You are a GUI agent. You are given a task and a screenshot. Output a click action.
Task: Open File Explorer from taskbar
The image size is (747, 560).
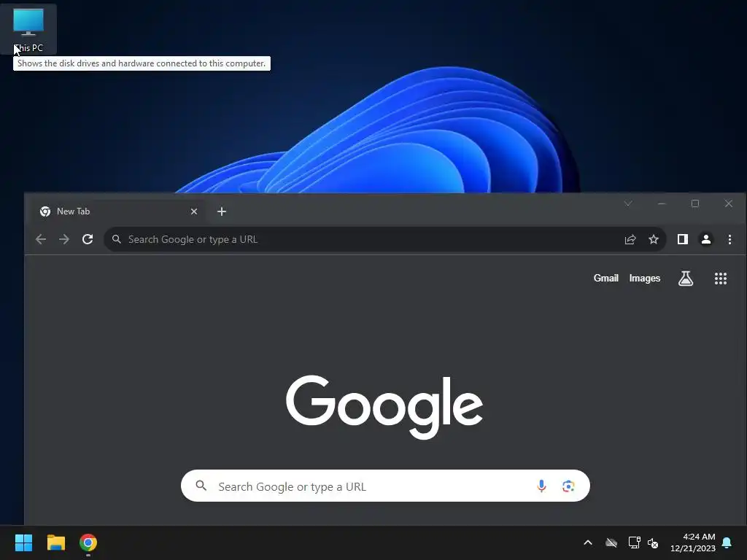[x=55, y=542]
